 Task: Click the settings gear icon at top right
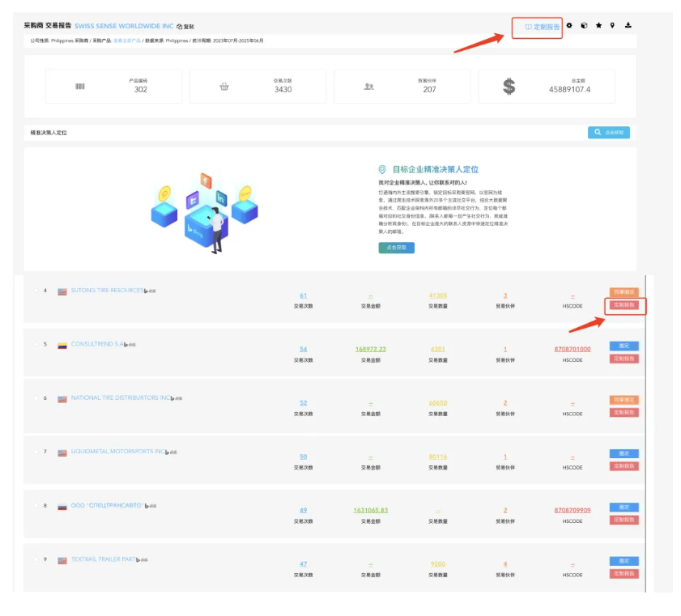coord(569,26)
